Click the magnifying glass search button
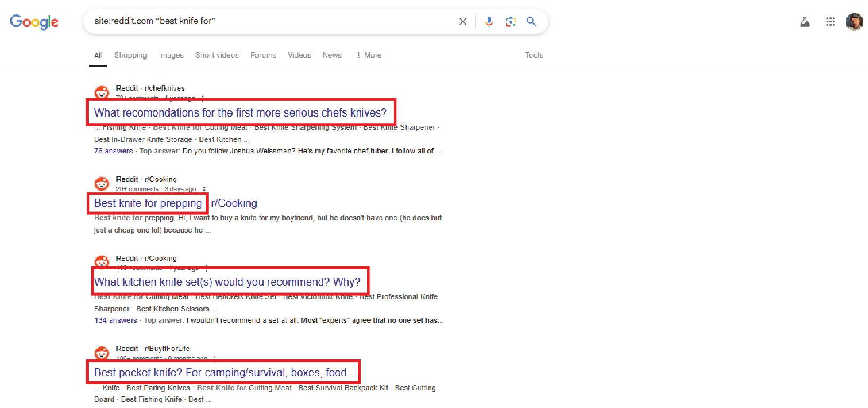 pos(531,22)
